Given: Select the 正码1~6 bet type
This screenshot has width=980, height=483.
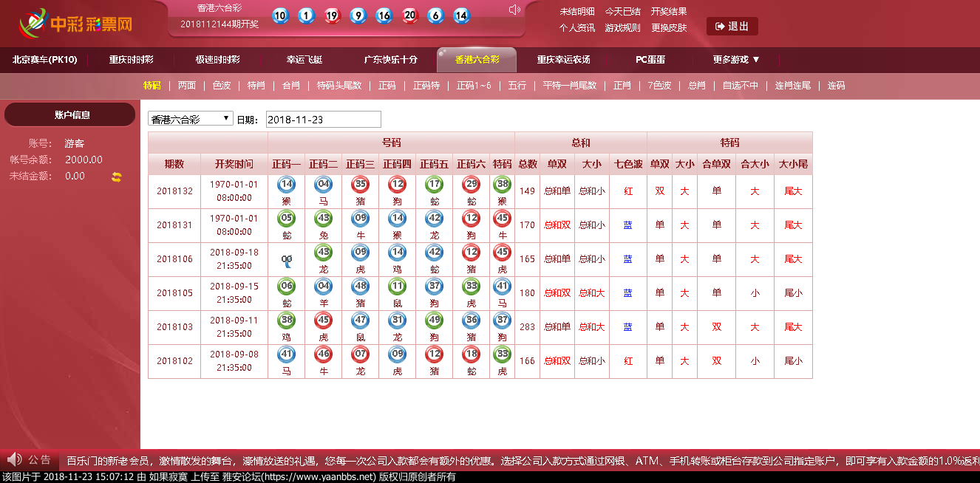Looking at the screenshot, I should [474, 86].
